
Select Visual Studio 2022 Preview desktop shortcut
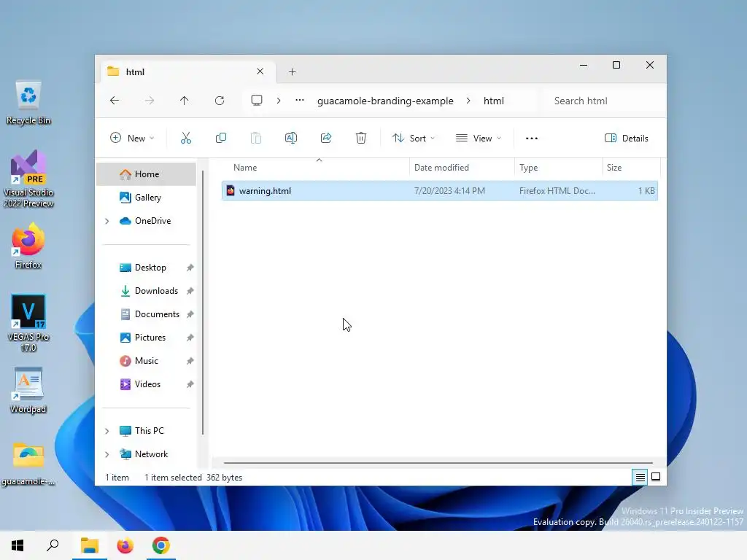tap(28, 179)
